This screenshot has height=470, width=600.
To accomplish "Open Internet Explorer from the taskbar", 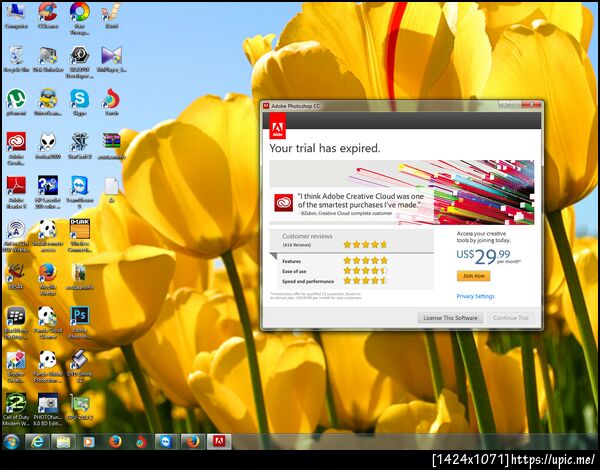I will click(37, 442).
